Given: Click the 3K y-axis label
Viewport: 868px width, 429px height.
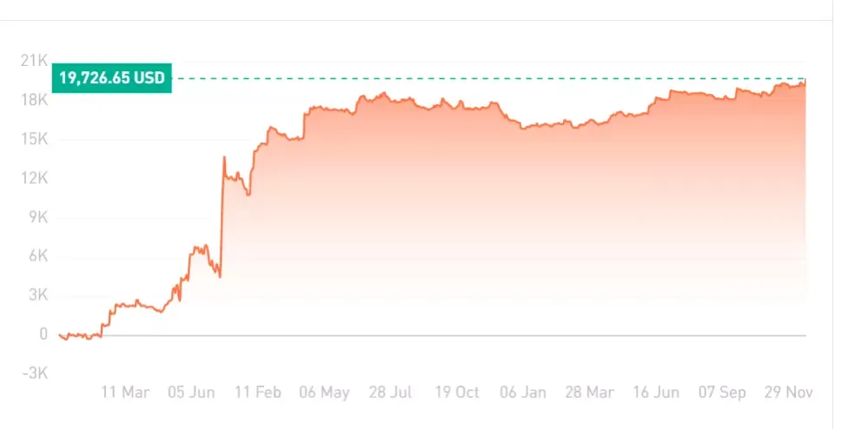Looking at the screenshot, I should (x=38, y=295).
